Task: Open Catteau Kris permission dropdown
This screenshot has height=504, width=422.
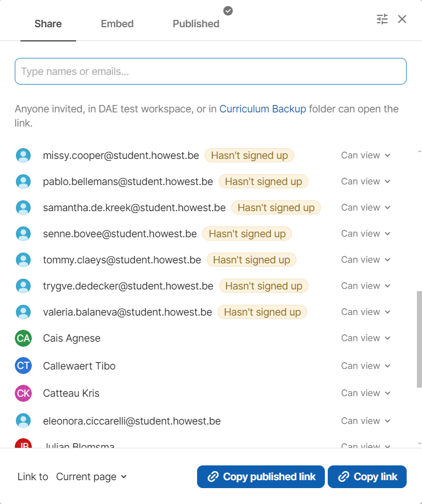Action: 366,393
